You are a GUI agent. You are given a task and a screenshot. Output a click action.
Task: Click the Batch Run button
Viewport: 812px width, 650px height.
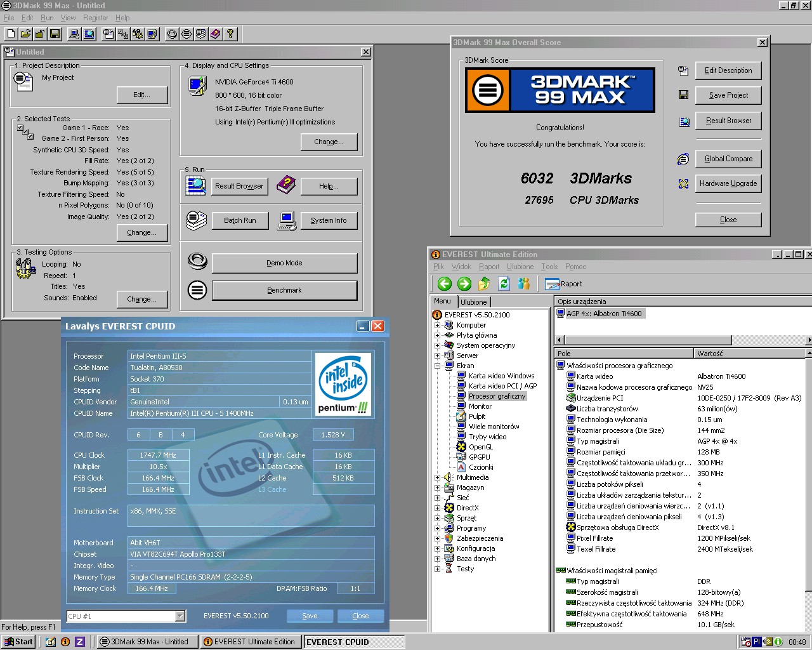(x=240, y=220)
